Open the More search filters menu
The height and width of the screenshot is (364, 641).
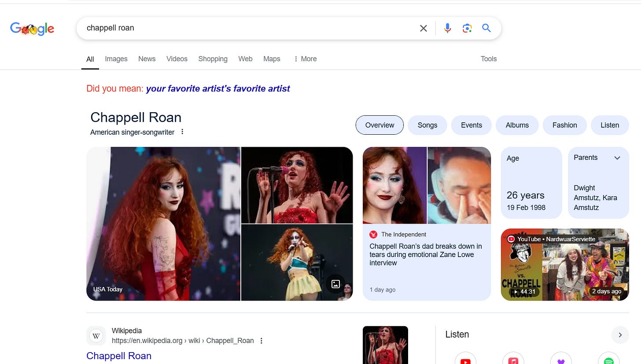(305, 59)
